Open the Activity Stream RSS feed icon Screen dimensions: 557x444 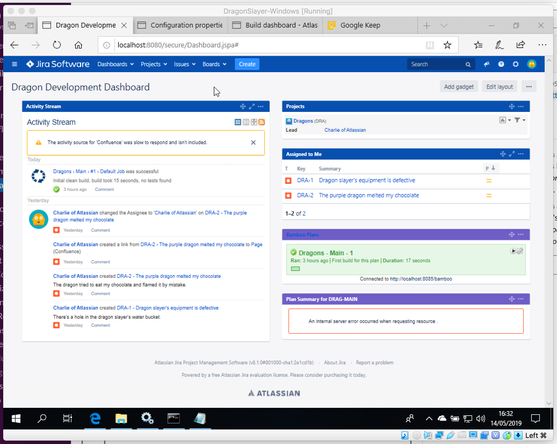tap(261, 122)
